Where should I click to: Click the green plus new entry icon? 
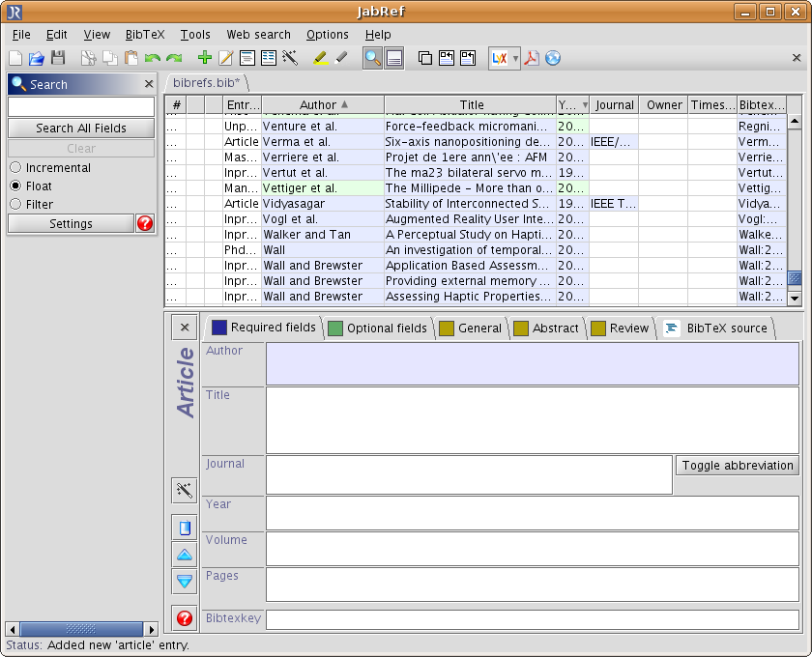[204, 58]
